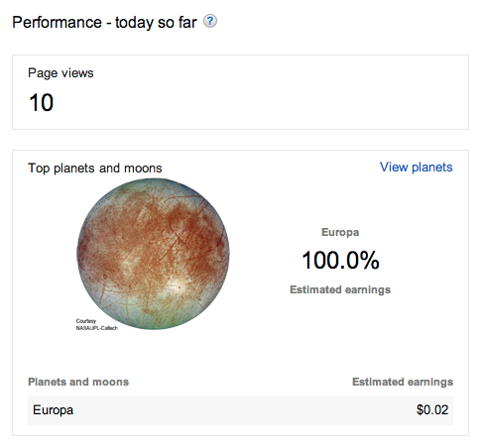The width and height of the screenshot is (483, 448).
Task: Click the Top planets and moons heading
Action: pos(95,168)
